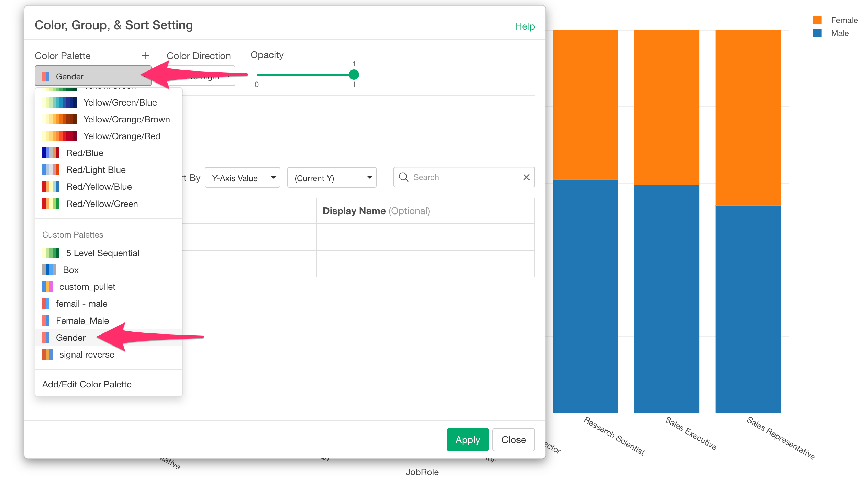Screen dimensions: 868x482
Task: Select the Female_Male custom palette
Action: coord(82,321)
